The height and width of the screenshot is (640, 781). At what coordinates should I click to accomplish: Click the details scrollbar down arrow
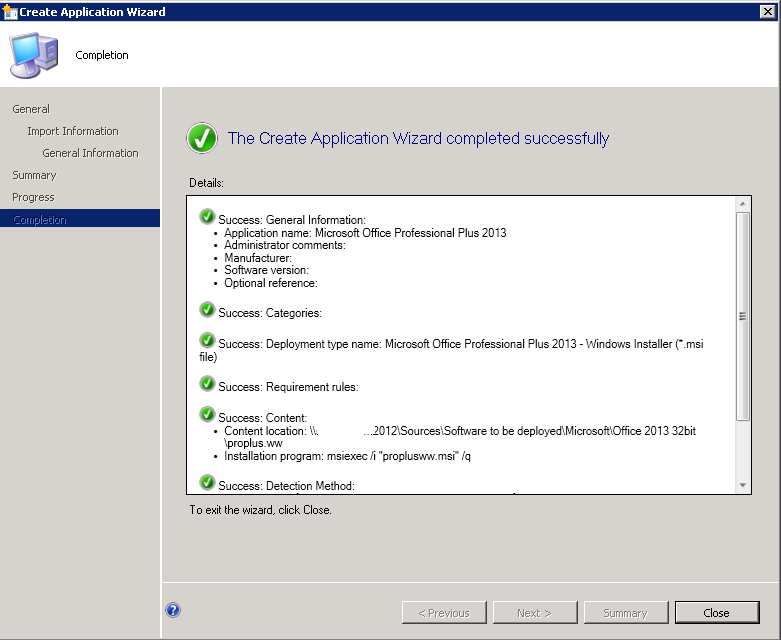pos(743,486)
